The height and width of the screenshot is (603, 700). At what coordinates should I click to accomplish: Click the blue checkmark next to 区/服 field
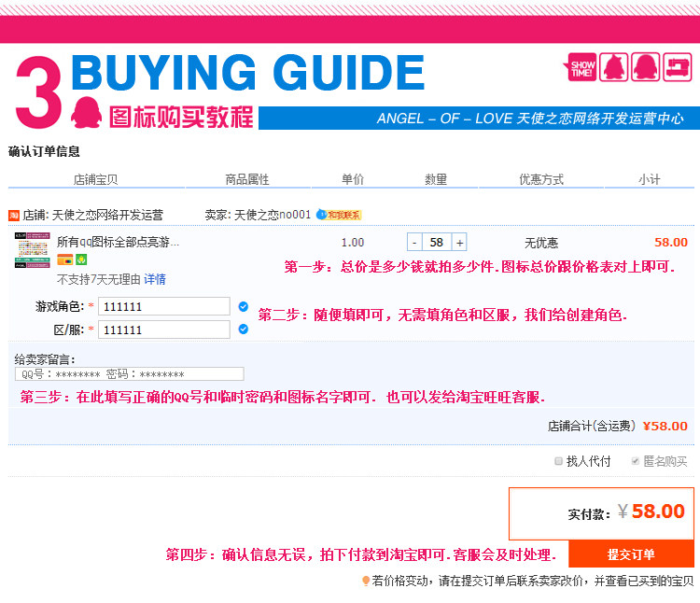[x=244, y=329]
